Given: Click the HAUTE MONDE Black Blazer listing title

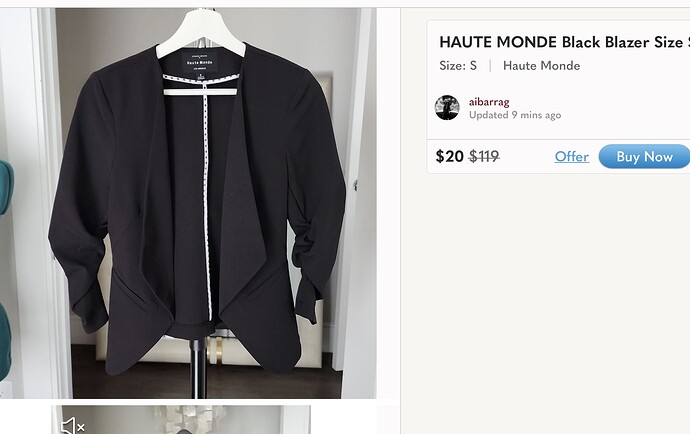Looking at the screenshot, I should [x=564, y=42].
